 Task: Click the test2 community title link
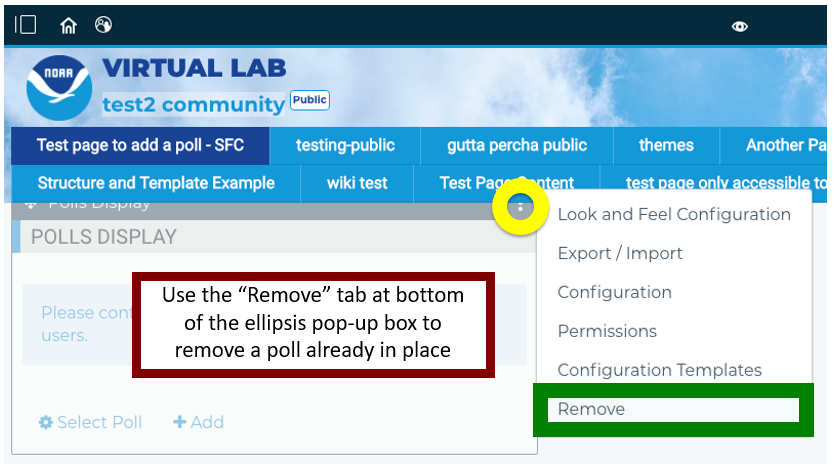pyautogui.click(x=194, y=104)
